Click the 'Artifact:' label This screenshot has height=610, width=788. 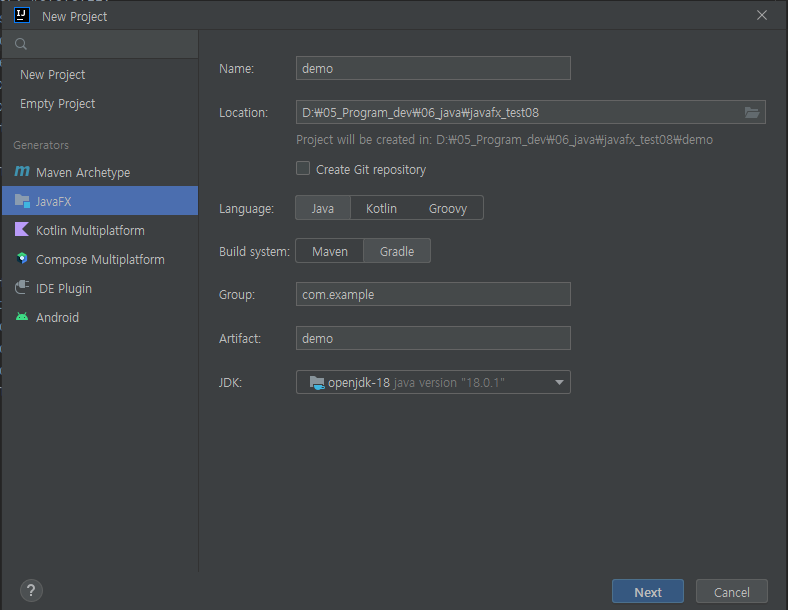pyautogui.click(x=240, y=339)
